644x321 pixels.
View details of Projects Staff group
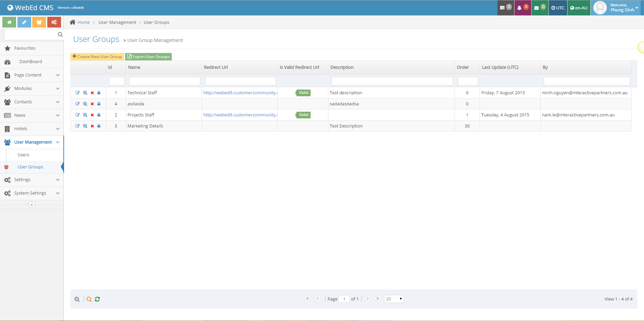(85, 115)
